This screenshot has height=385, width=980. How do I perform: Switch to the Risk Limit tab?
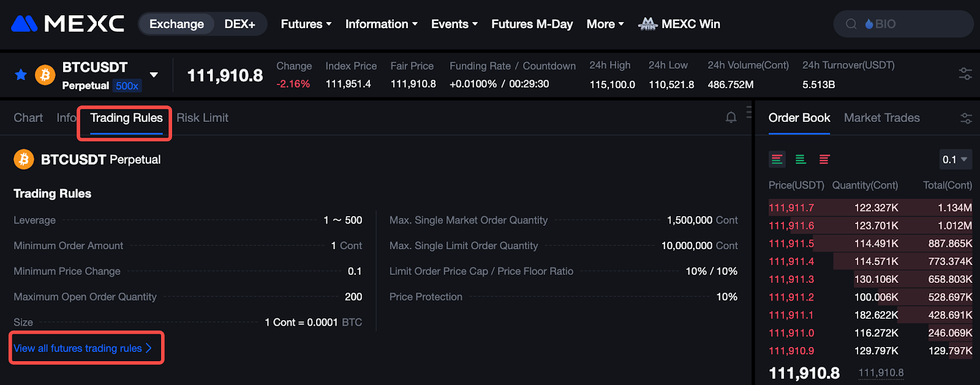(202, 118)
